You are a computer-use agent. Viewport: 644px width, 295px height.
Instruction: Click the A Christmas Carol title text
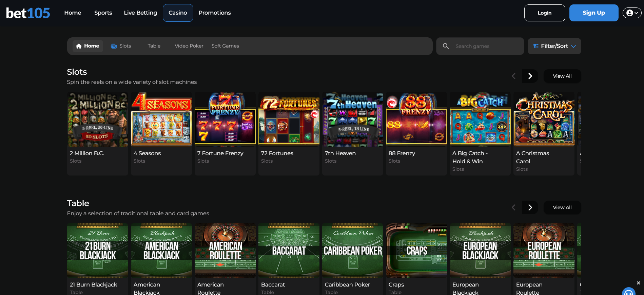[x=532, y=157]
